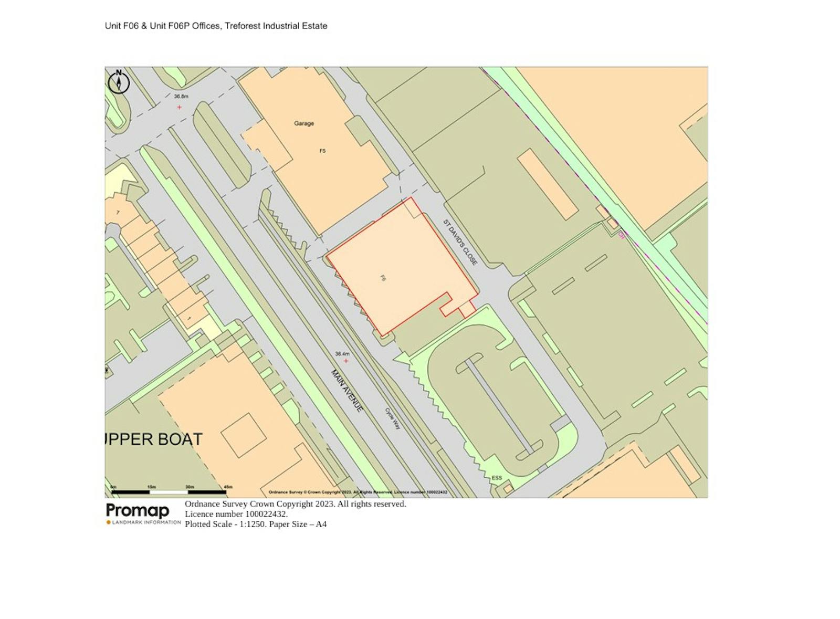Click the red cross beside 36.8m

click(180, 107)
